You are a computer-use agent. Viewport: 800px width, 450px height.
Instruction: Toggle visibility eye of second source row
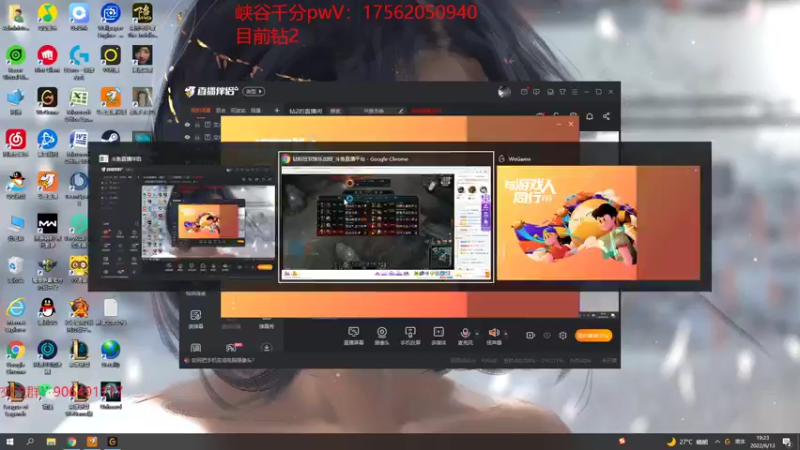coord(187,137)
